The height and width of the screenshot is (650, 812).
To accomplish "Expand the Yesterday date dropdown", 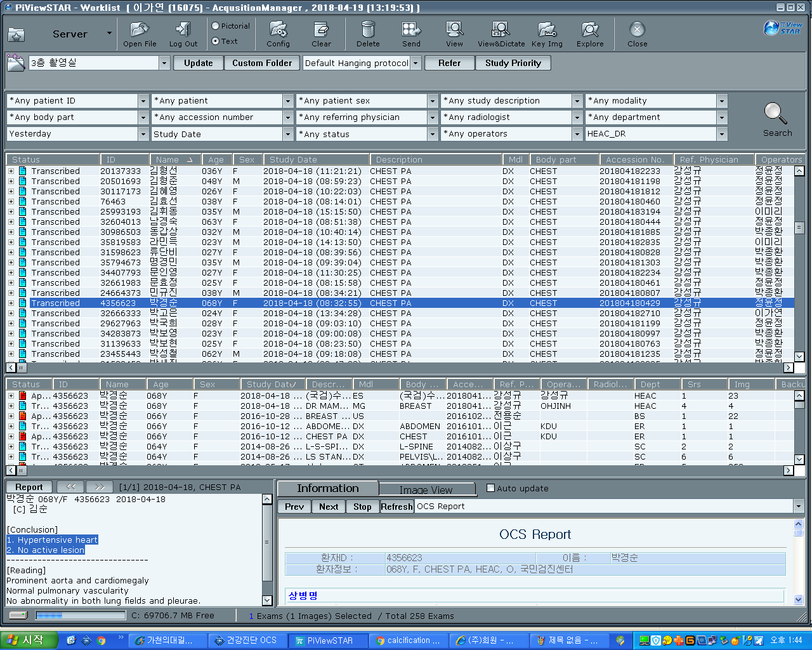I will point(143,134).
